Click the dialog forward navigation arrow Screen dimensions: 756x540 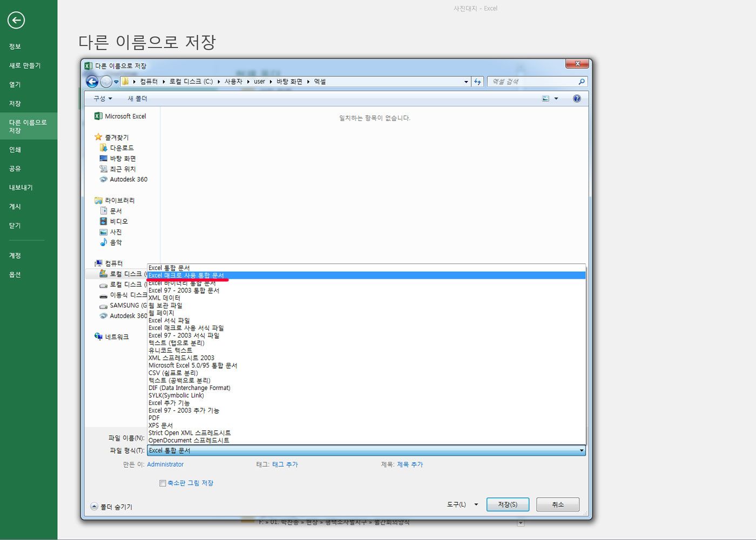coord(106,82)
